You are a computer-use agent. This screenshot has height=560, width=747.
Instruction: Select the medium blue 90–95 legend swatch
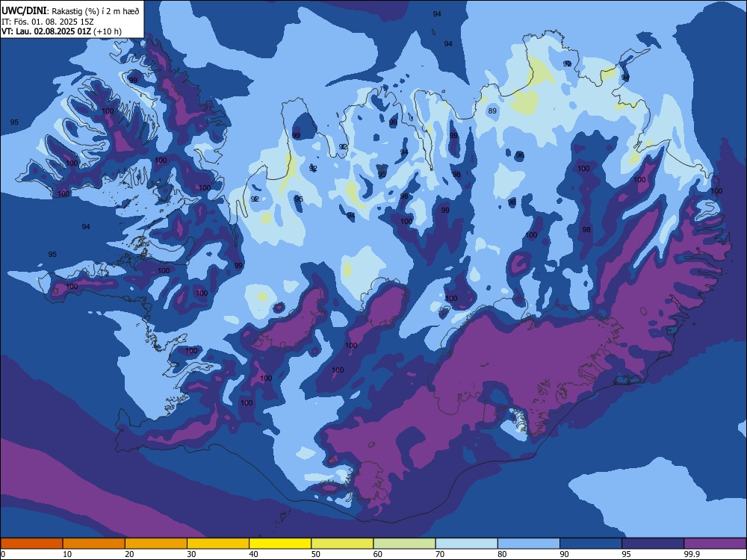pos(591,544)
